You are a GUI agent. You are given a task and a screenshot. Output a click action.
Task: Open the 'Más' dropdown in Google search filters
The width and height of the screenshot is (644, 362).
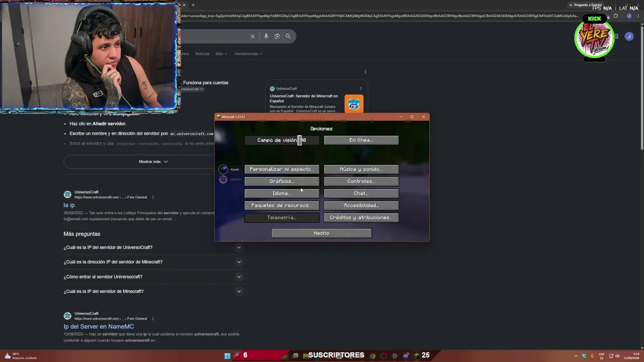[x=221, y=54]
